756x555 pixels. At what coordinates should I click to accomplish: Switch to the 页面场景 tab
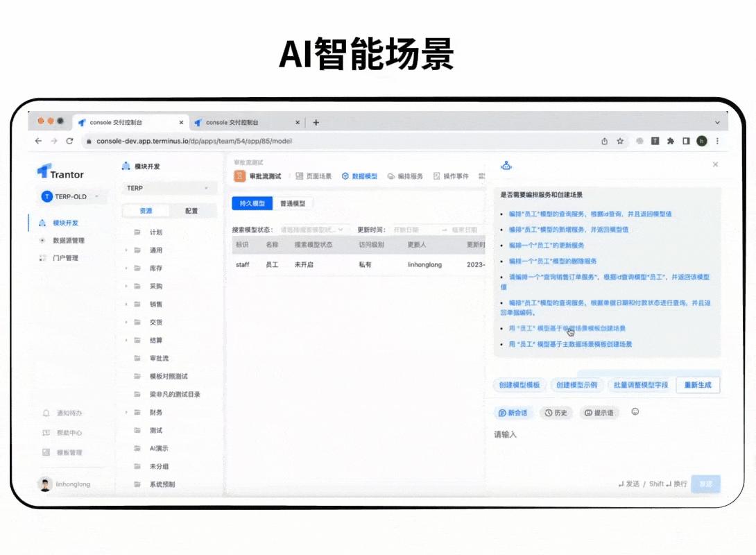pyautogui.click(x=319, y=176)
